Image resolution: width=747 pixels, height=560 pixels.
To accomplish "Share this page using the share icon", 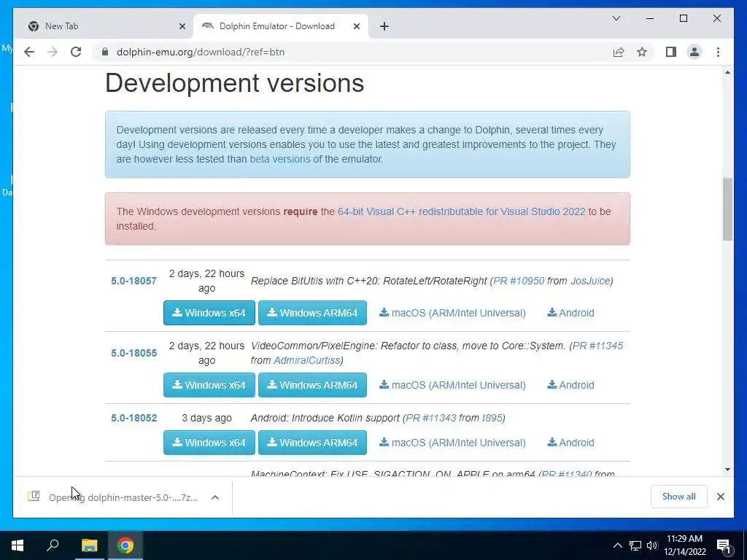I will click(619, 52).
